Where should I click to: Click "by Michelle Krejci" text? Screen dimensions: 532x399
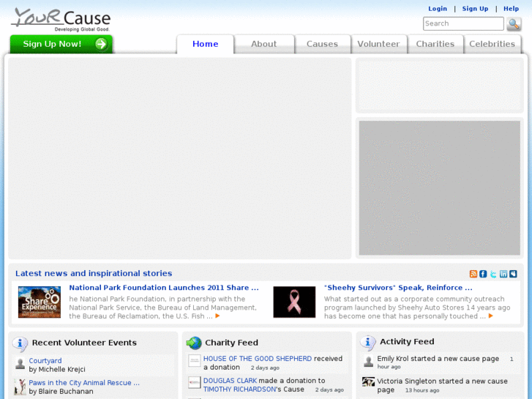57,369
